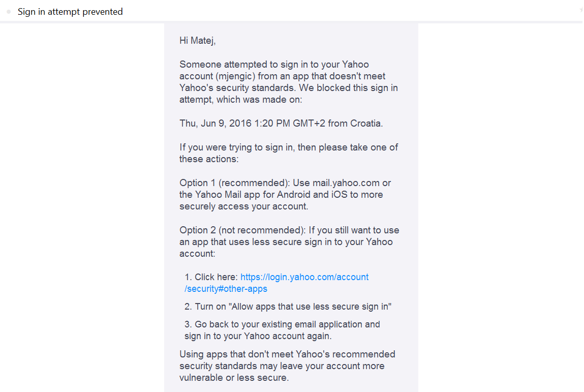Click the "Someone attempted to sign in" sentence
The height and width of the screenshot is (392, 584).
[x=289, y=82]
